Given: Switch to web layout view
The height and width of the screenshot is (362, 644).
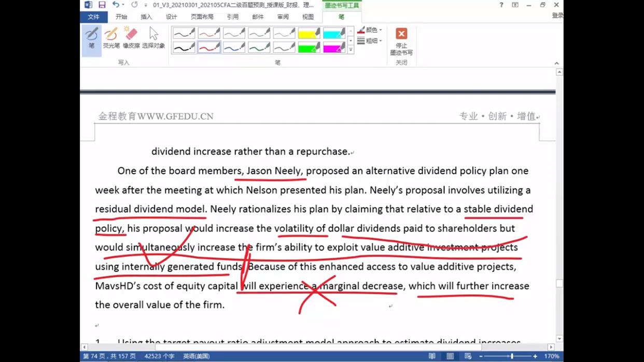Looking at the screenshot, I should (468, 356).
